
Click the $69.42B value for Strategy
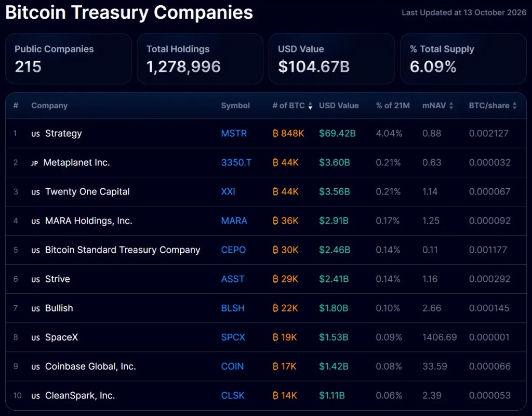pos(337,133)
